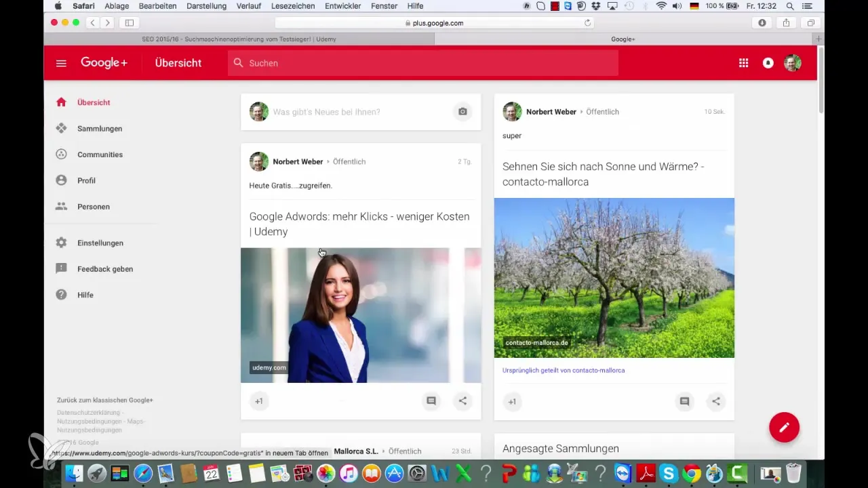Click the Safari share button
The height and width of the screenshot is (488, 868).
point(787,22)
